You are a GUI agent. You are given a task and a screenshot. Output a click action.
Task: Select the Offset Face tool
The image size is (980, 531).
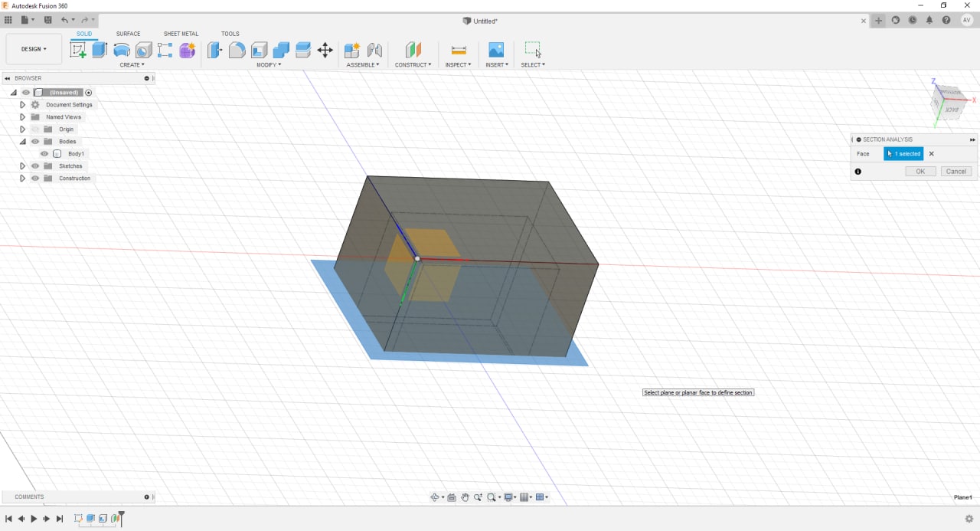pyautogui.click(x=303, y=50)
